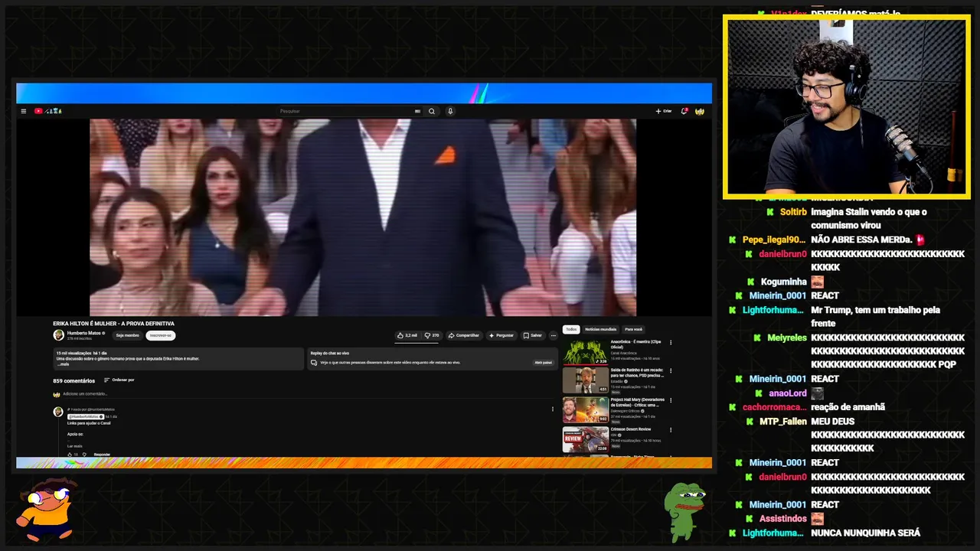Click the live chat replay icon
The height and width of the screenshot is (551, 980).
click(x=314, y=363)
